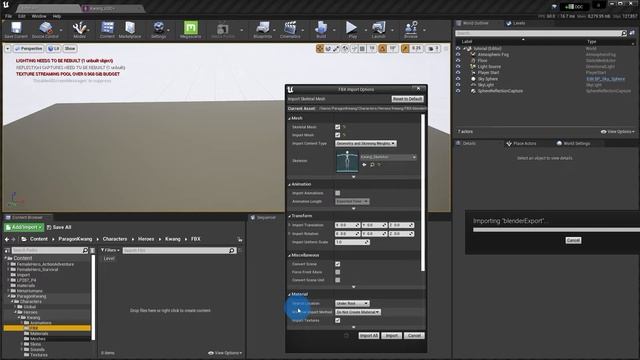Enable Import Animations checkbox
Screen dimensions: 640x360
(x=338, y=193)
